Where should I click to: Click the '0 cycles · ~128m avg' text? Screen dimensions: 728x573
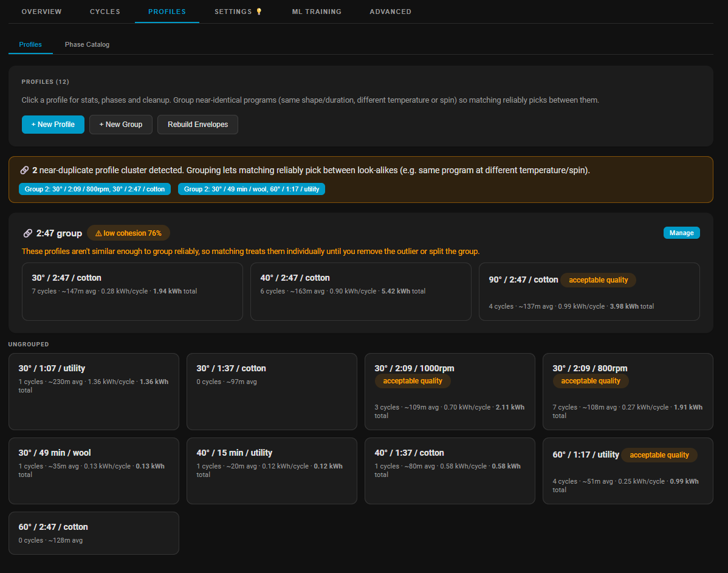(x=50, y=541)
